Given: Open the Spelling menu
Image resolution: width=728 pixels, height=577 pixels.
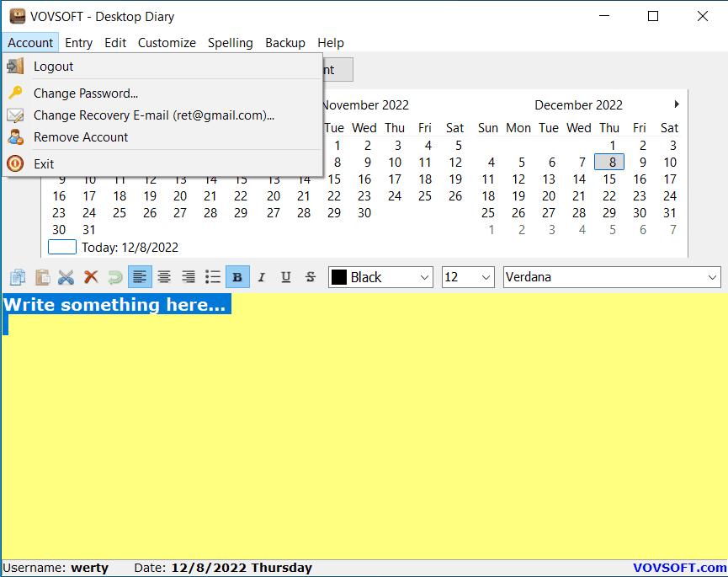Looking at the screenshot, I should [231, 43].
